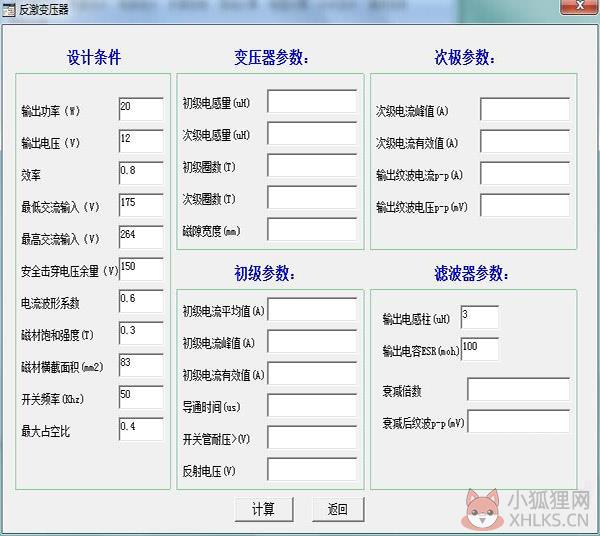Focus the 初级圈数 (T) box
The height and width of the screenshot is (536, 600).
tap(312, 165)
